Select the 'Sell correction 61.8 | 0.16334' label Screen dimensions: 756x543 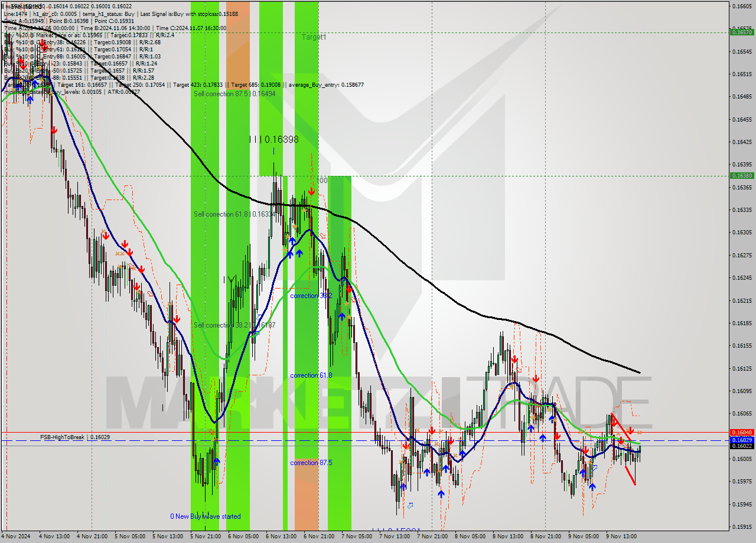click(234, 214)
